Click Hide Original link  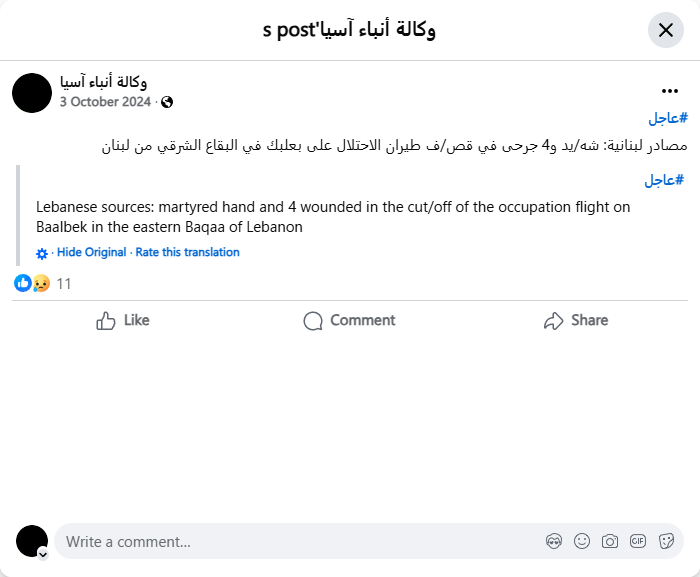point(92,252)
